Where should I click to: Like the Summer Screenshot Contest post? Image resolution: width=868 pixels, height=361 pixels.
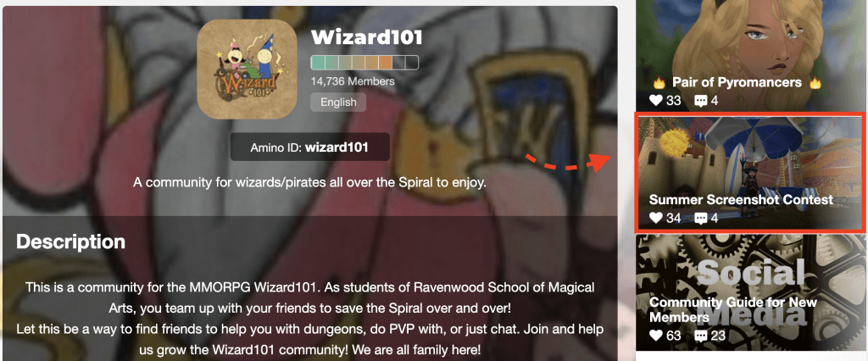point(656,218)
